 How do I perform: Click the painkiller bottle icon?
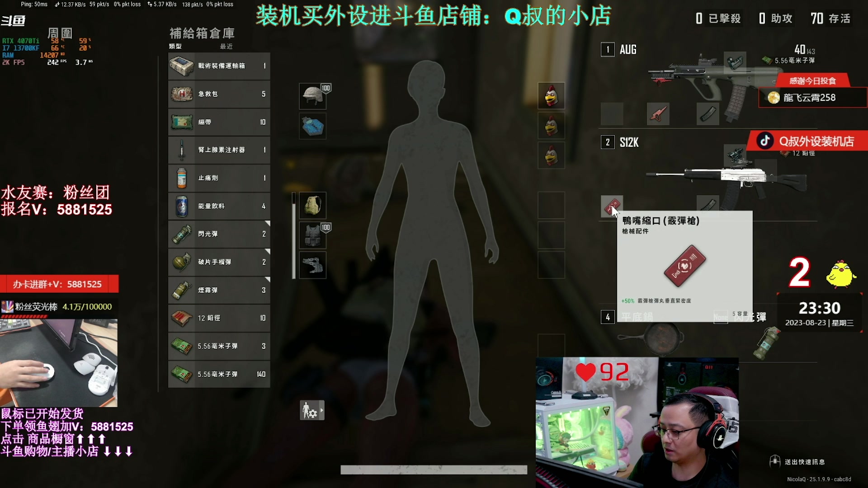(182, 178)
